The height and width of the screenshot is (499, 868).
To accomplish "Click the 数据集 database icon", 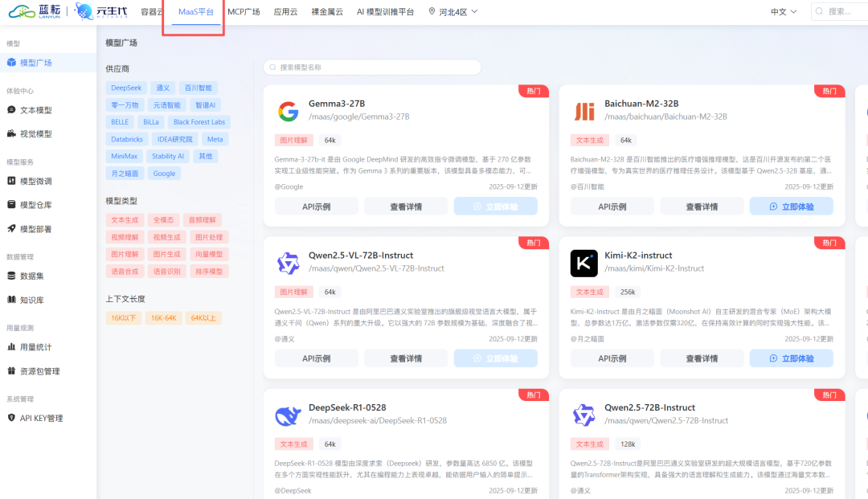I will click(x=11, y=276).
